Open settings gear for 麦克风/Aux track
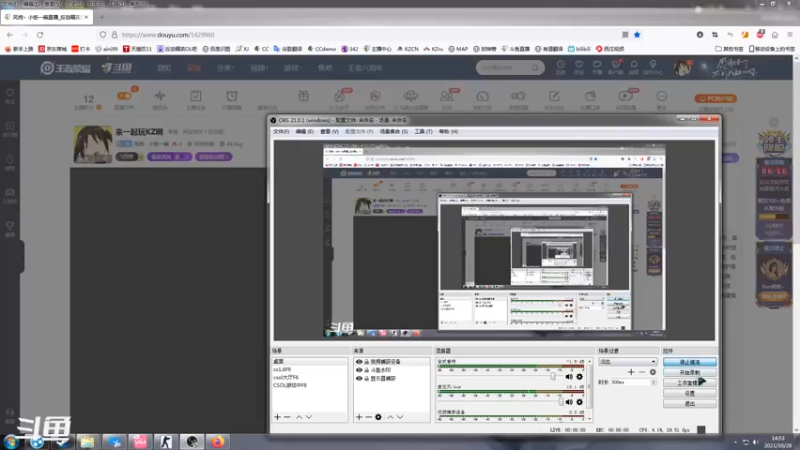This screenshot has height=450, width=800. pyautogui.click(x=580, y=402)
